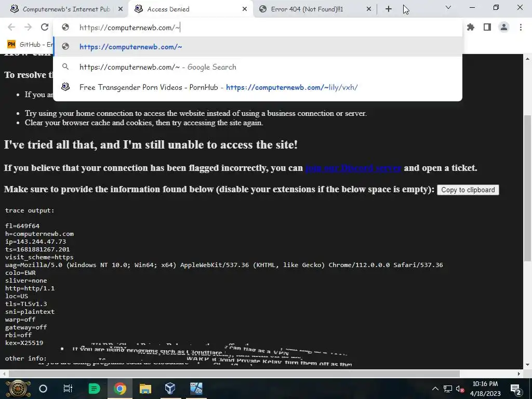532x399 pixels.
Task: Go back with the back arrow
Action: click(x=11, y=27)
